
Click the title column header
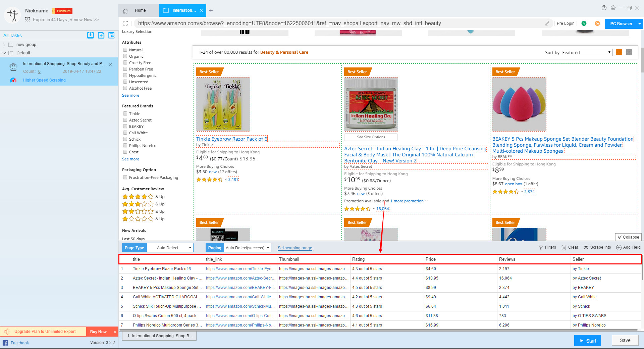tap(167, 259)
